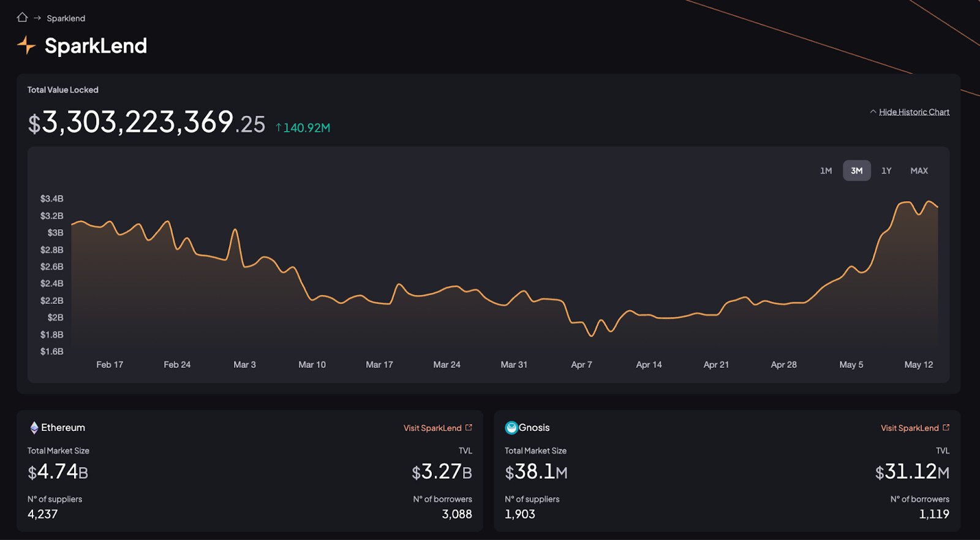The width and height of the screenshot is (980, 540).
Task: Click chart line low point near Apr 7
Action: [591, 336]
